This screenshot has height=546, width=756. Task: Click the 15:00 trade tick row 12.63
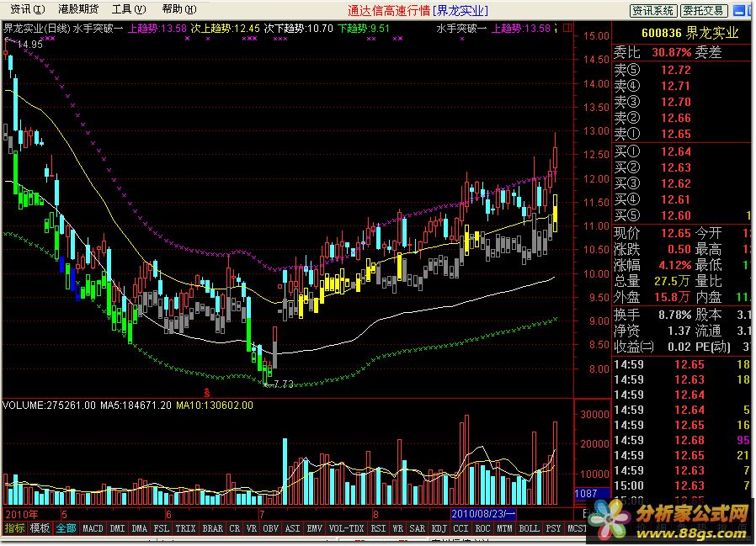tap(682, 485)
